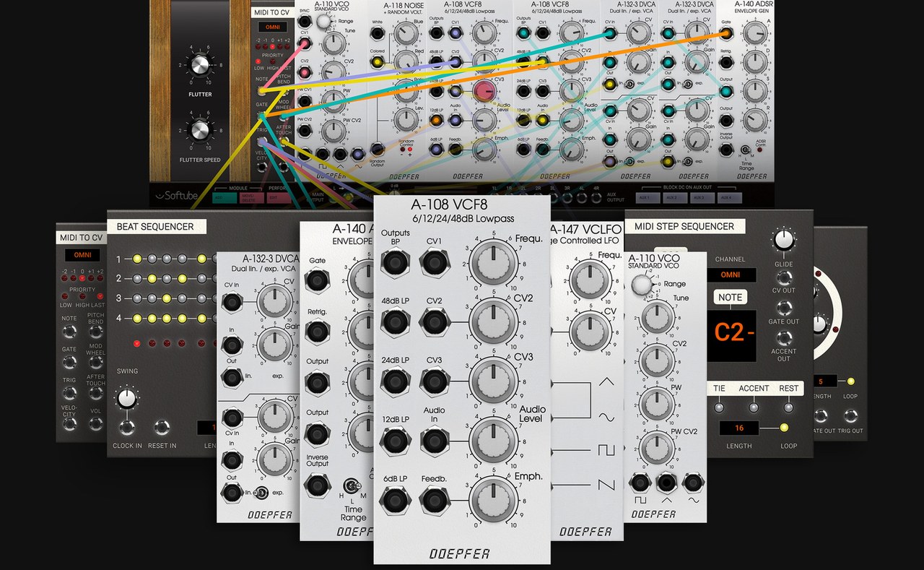The width and height of the screenshot is (924, 570).
Task: Open the OMNI selector on bottom-left MIDI to CV
Action: pyautogui.click(x=82, y=254)
